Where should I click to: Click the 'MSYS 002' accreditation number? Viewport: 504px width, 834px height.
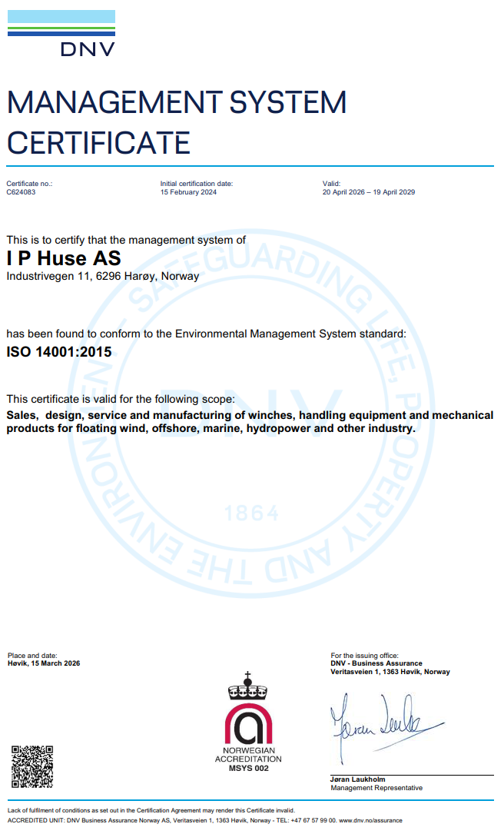pyautogui.click(x=249, y=768)
